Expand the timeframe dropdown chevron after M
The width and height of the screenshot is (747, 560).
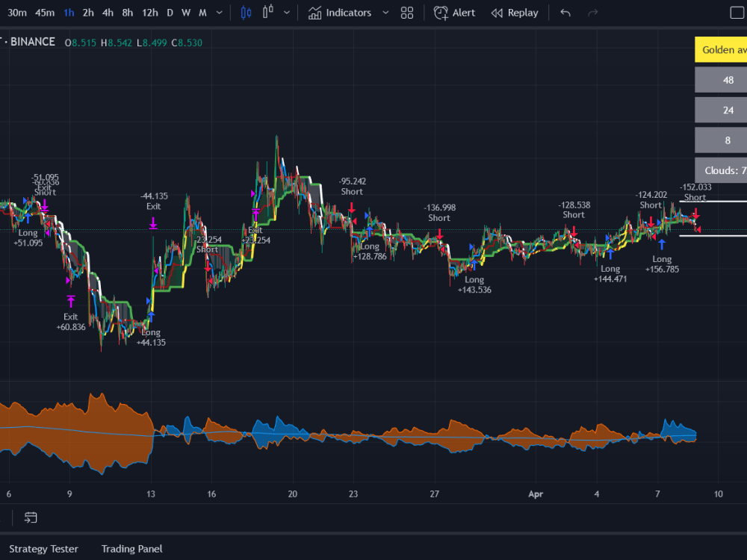(218, 12)
